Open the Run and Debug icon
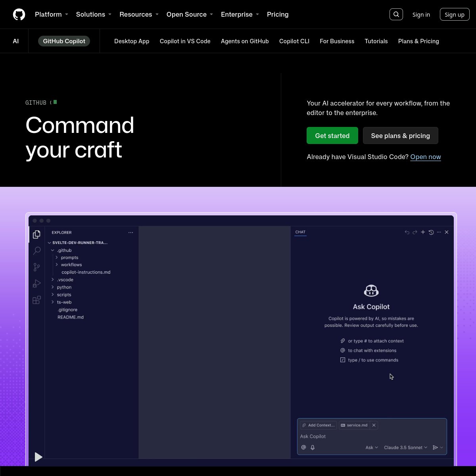The width and height of the screenshot is (476, 476). coord(36,284)
